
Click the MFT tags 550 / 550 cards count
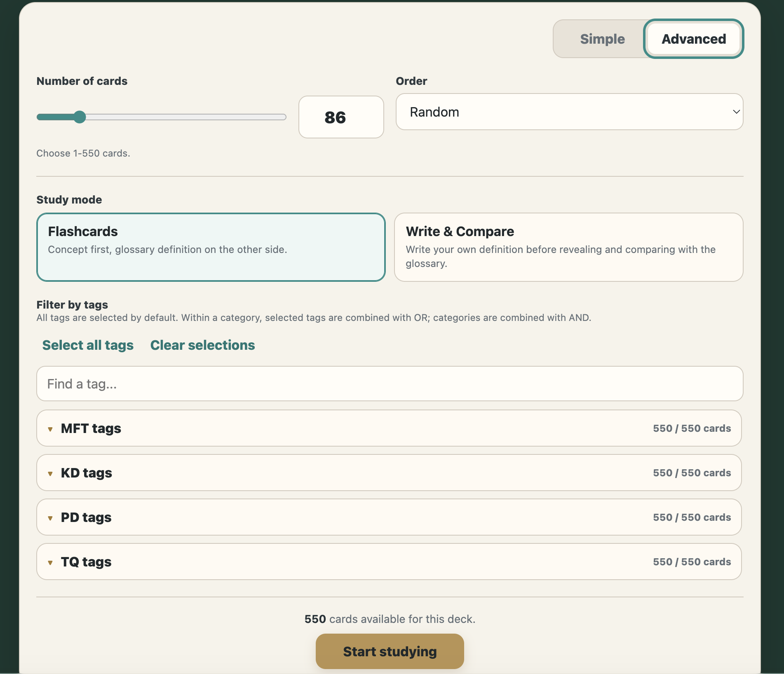tap(692, 428)
